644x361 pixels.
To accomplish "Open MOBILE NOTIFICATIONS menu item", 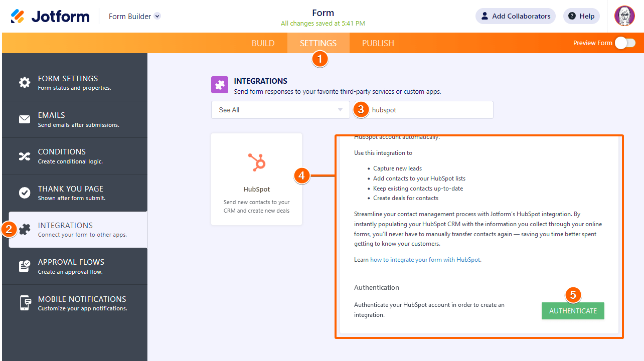I will pos(75,303).
